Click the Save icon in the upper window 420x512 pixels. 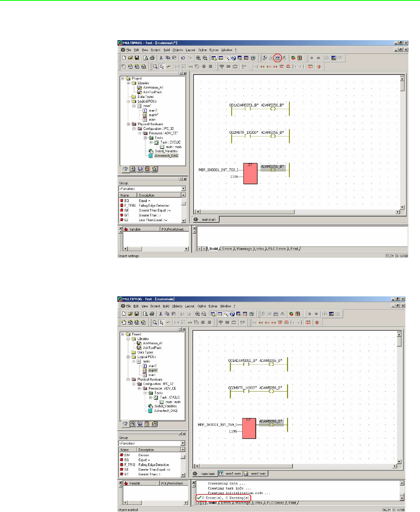137,58
